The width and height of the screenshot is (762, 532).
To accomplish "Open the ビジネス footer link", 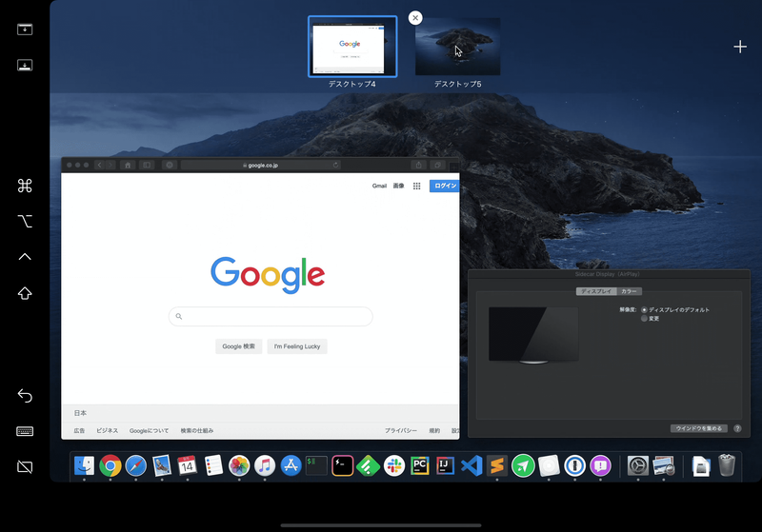I will (107, 430).
